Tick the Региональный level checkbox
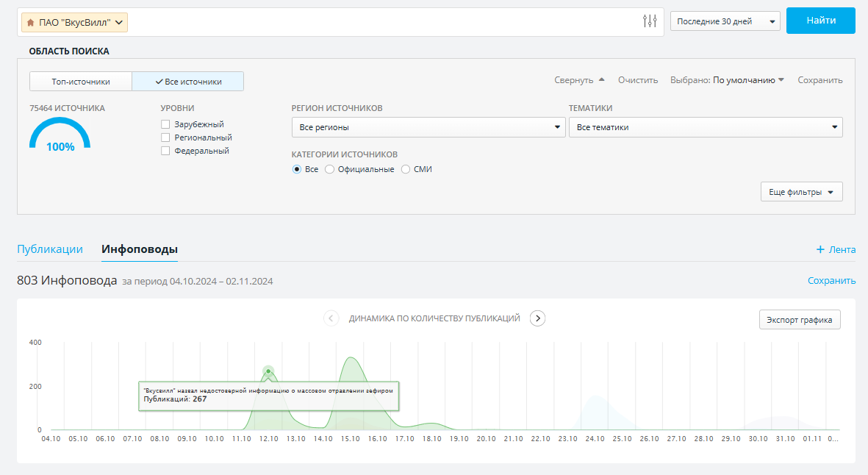The height and width of the screenshot is (475, 868). coord(165,137)
